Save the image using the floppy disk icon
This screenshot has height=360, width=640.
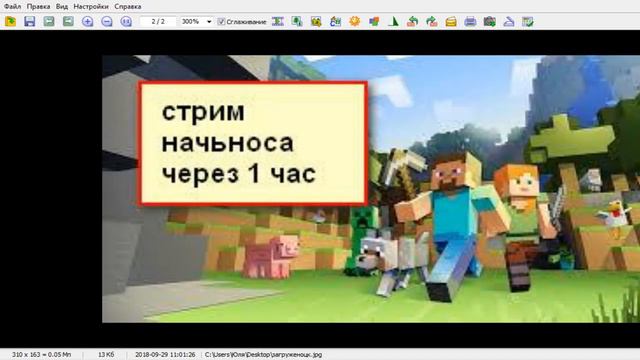pos(29,21)
